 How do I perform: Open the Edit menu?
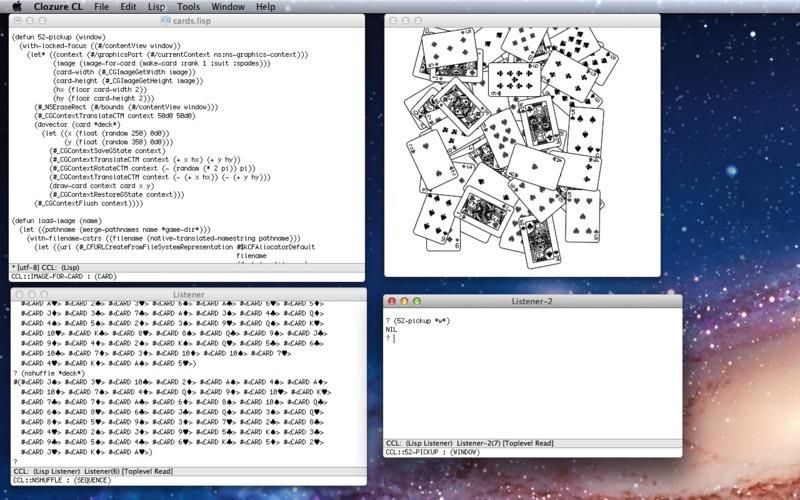click(x=129, y=7)
